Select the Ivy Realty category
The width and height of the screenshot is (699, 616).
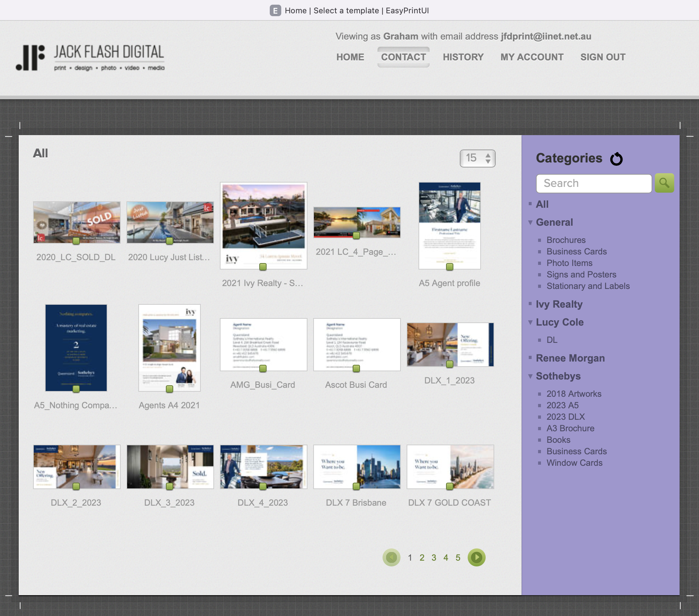559,304
